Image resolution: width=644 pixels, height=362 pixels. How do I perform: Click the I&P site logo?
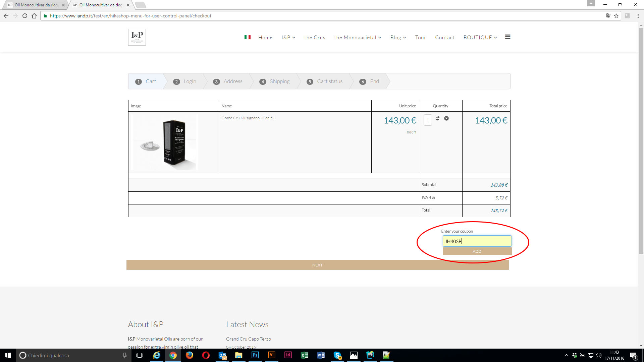click(137, 37)
